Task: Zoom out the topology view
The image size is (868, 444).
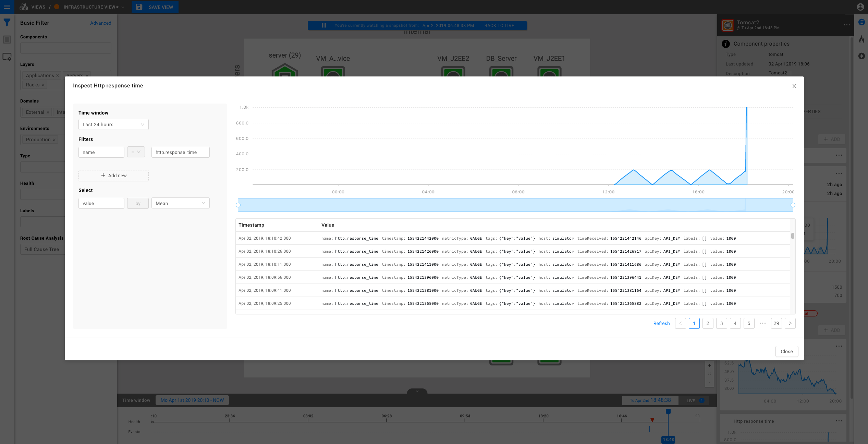Action: (x=709, y=383)
